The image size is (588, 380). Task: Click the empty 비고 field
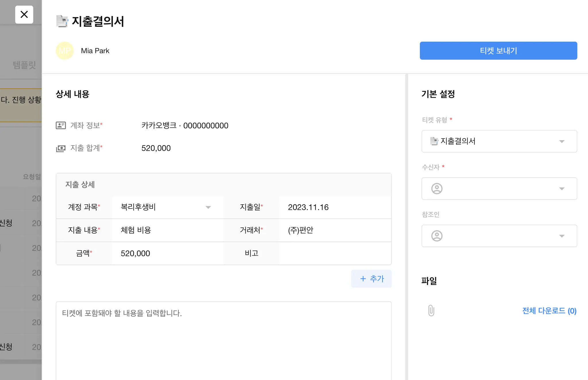click(x=334, y=253)
